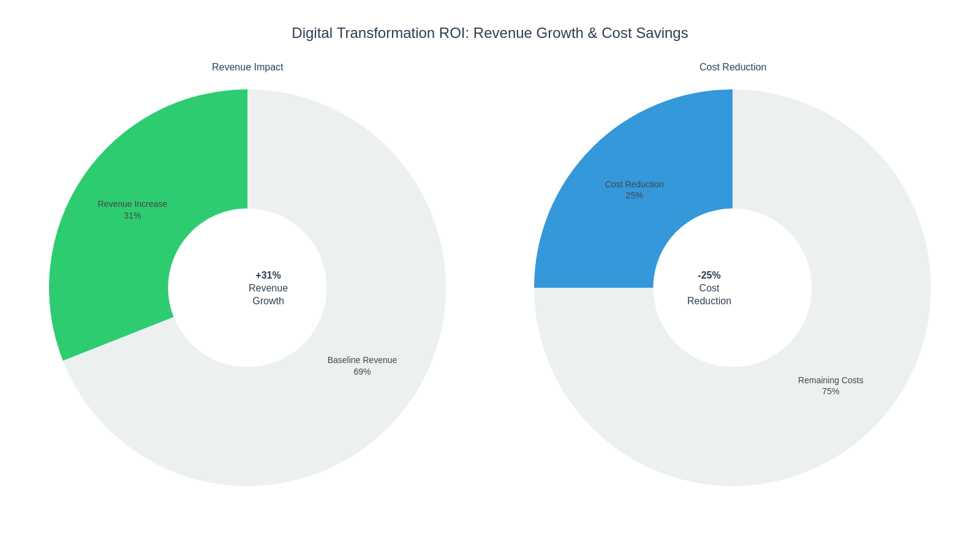
Task: Click the '31%' value inside green slice
Action: pyautogui.click(x=132, y=216)
